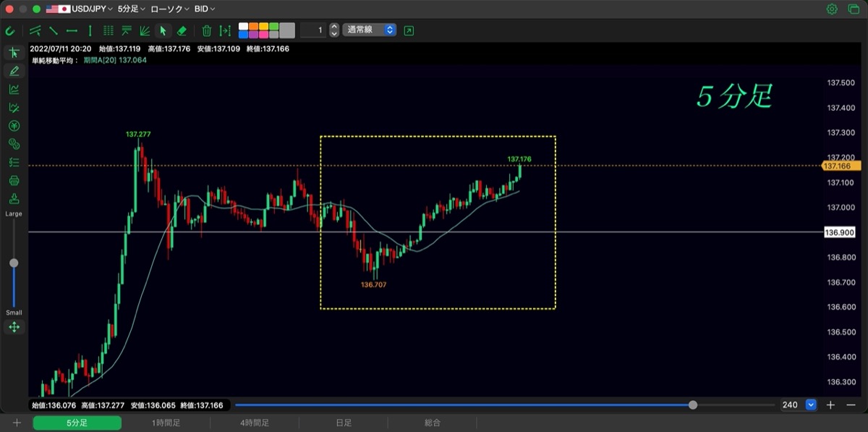Viewport: 868px width, 432px height.
Task: Switch to the 日足 tab
Action: (344, 423)
